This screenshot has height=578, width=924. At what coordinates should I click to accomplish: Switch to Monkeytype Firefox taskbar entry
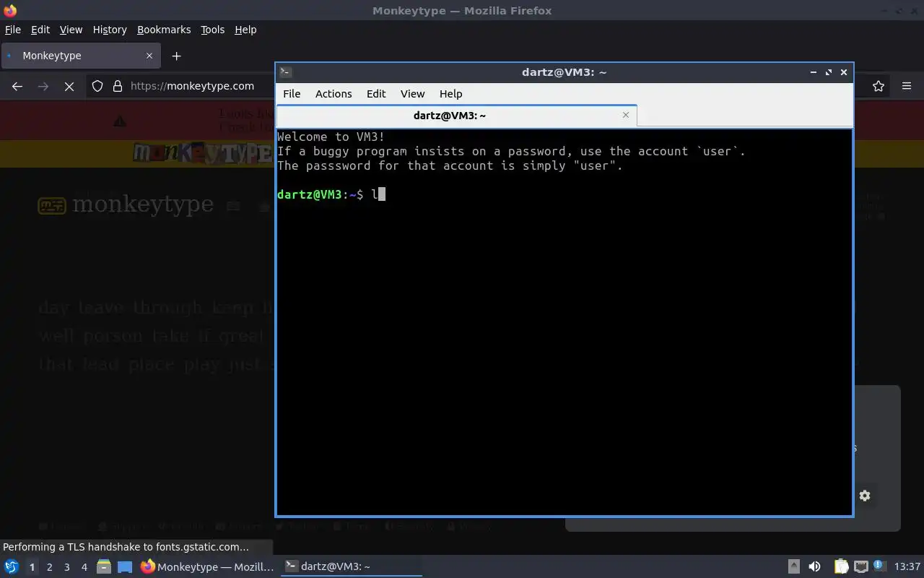207,567
